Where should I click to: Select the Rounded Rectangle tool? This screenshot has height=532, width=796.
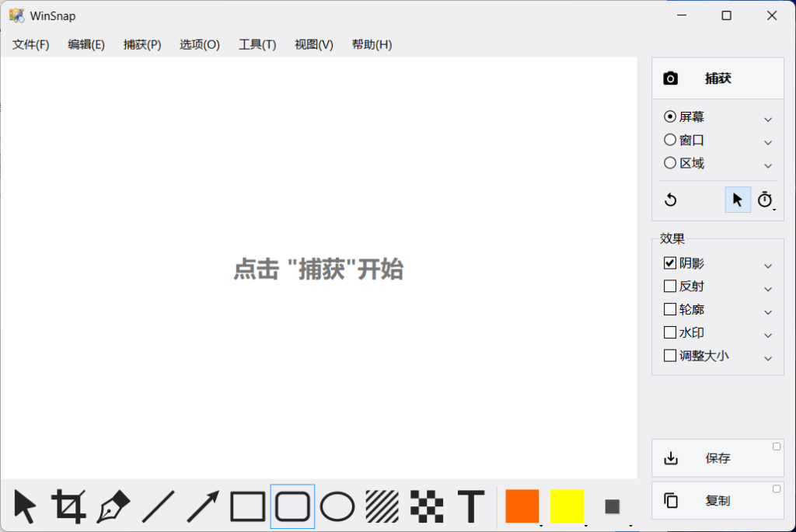tap(292, 506)
